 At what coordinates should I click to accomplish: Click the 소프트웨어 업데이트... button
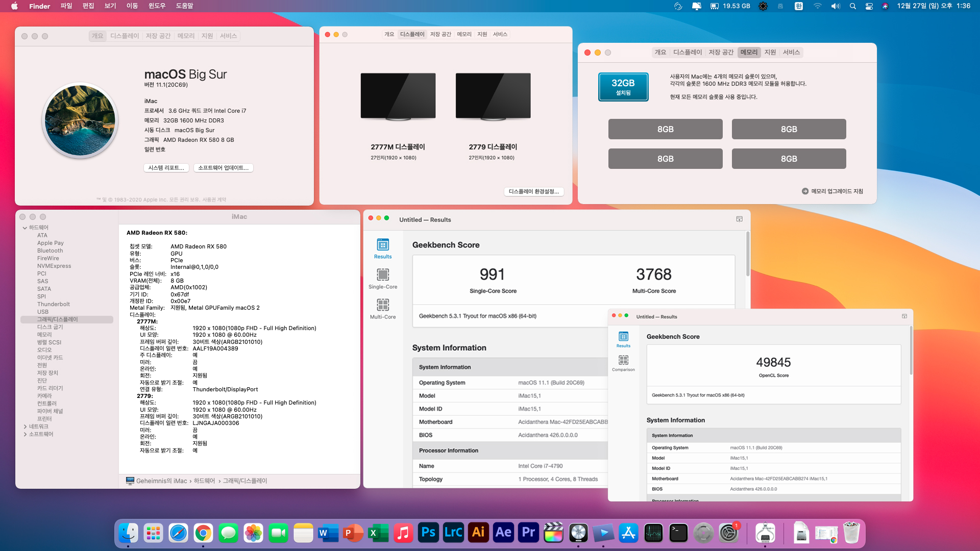[223, 168]
